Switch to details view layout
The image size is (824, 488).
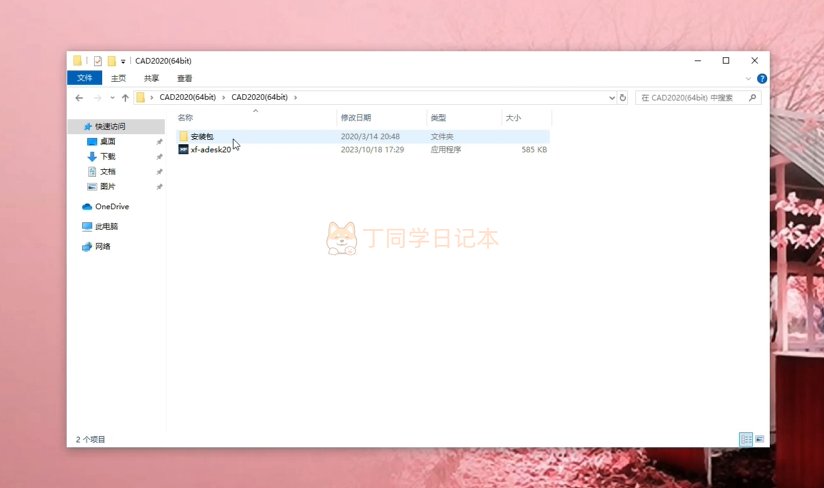coord(745,439)
